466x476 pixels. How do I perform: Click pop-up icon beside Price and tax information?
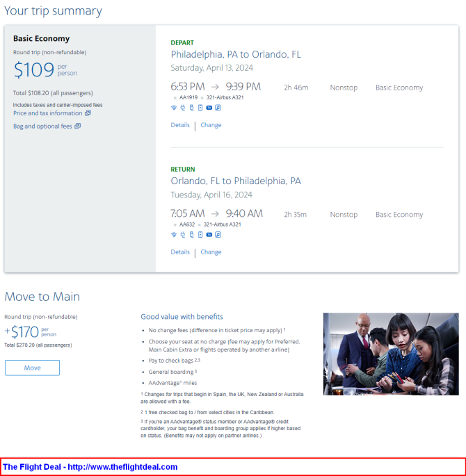pyautogui.click(x=88, y=113)
